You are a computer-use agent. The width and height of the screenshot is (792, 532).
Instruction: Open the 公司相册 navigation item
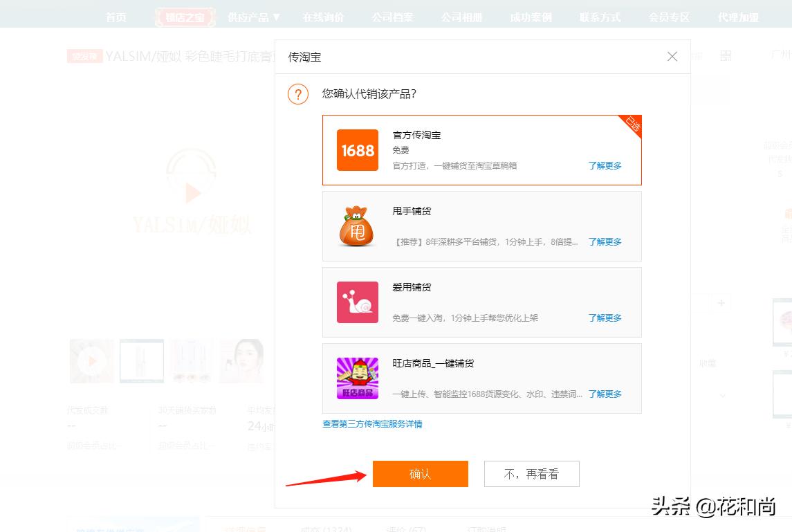point(461,17)
